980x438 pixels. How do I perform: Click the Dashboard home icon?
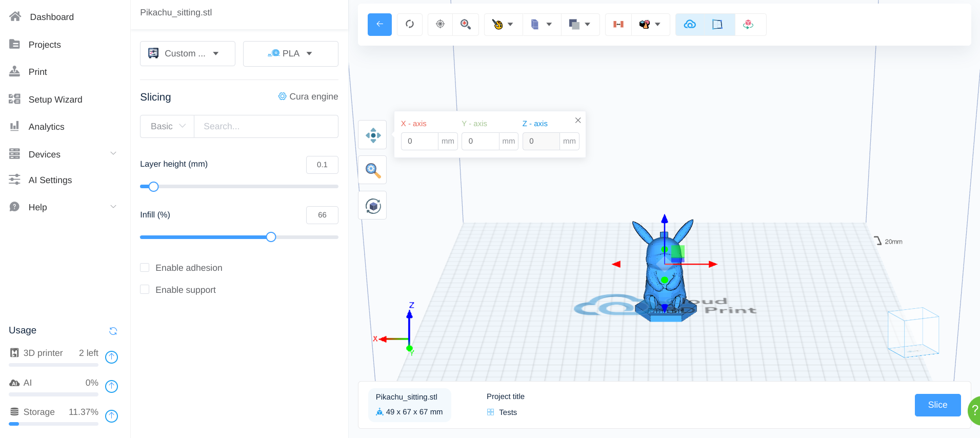pos(15,16)
